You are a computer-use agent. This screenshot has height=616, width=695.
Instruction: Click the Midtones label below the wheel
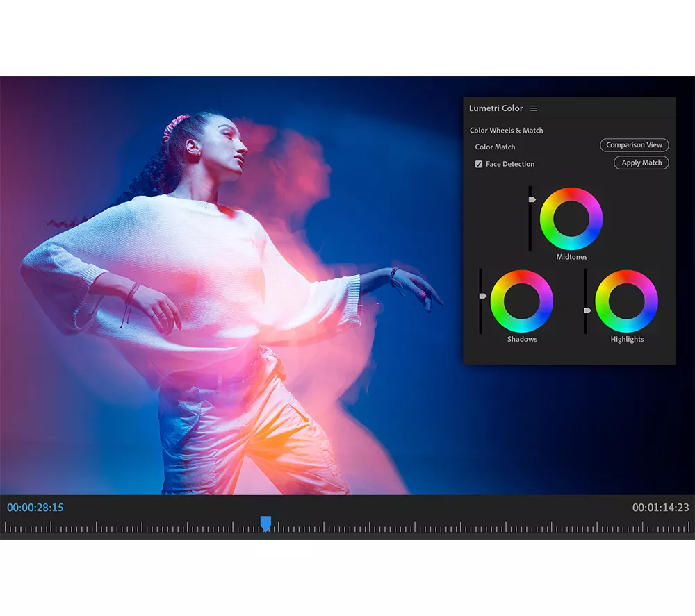(x=571, y=257)
